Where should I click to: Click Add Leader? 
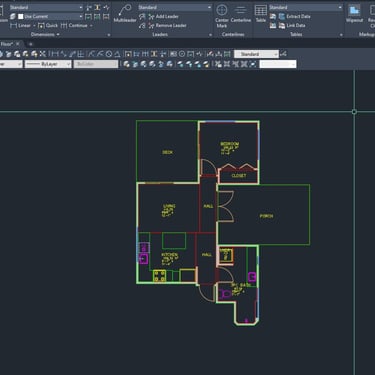coord(164,16)
